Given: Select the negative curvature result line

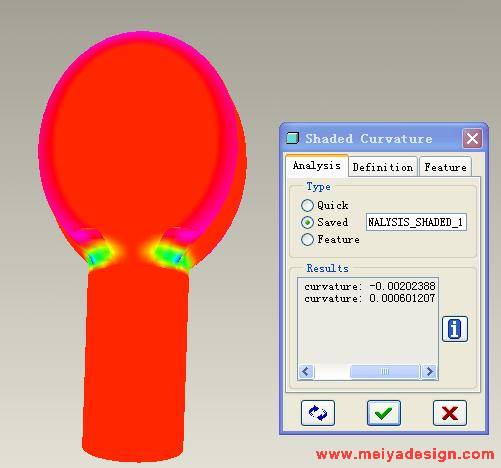Looking at the screenshot, I should [370, 286].
